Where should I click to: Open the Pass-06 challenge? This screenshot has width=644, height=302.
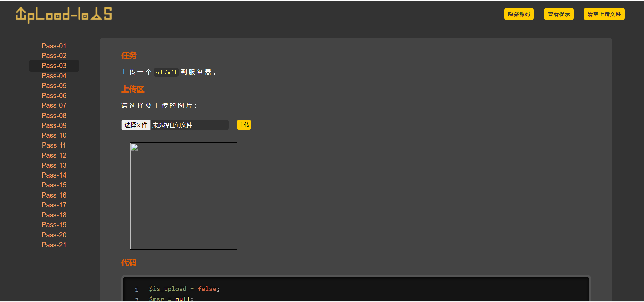click(x=54, y=96)
